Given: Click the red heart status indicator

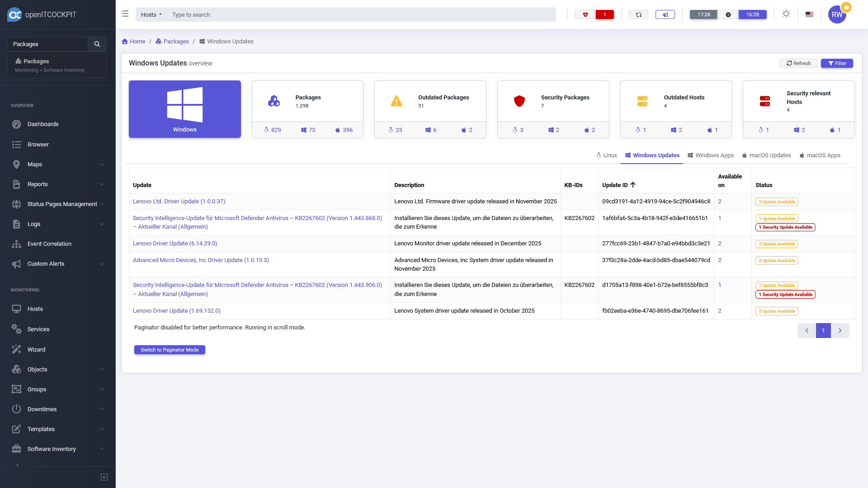Looking at the screenshot, I should pyautogui.click(x=585, y=14).
